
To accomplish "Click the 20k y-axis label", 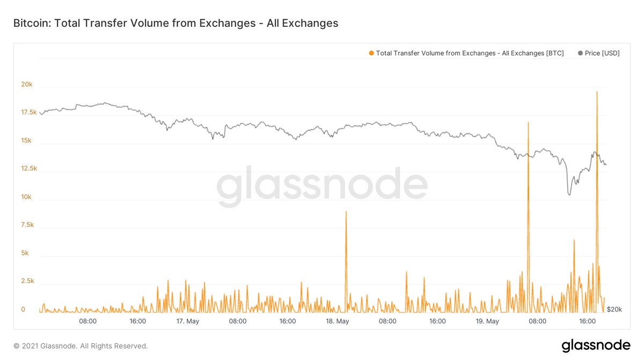I will pos(27,84).
